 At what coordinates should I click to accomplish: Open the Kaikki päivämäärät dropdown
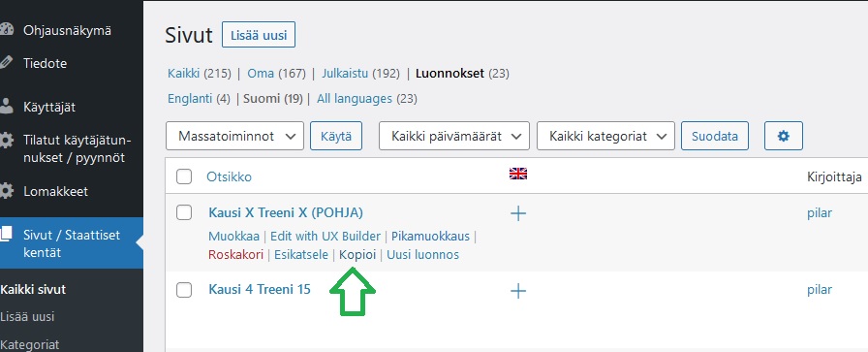tap(454, 136)
